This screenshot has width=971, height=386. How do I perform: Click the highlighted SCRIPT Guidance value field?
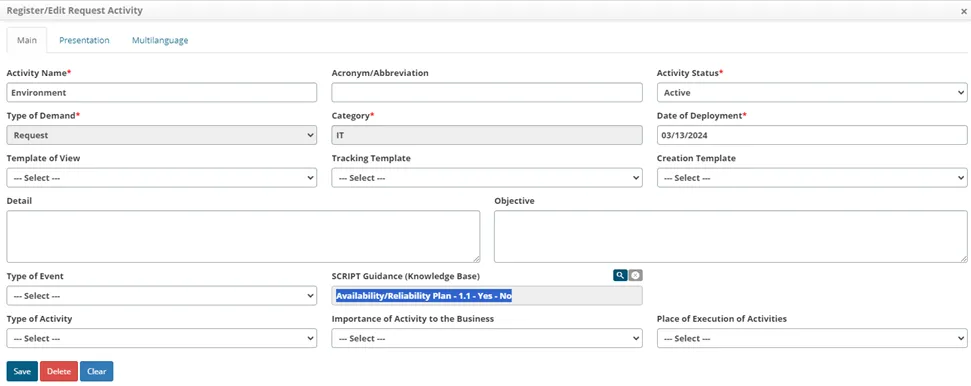(x=487, y=296)
